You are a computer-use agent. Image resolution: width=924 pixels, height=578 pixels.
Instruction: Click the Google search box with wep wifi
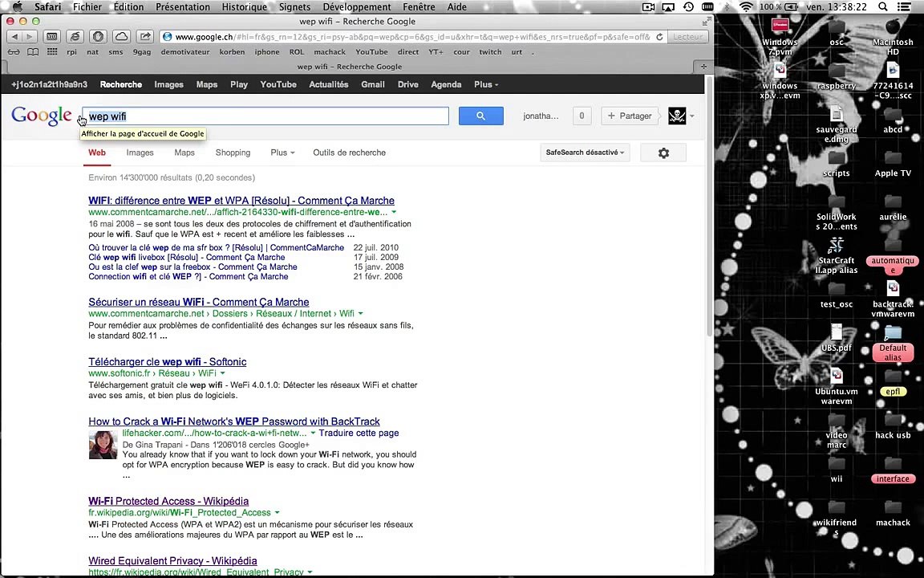click(x=265, y=116)
